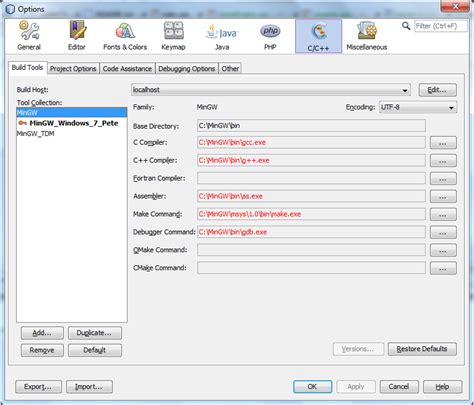Browse for the C++ Compiler executable

443,161
